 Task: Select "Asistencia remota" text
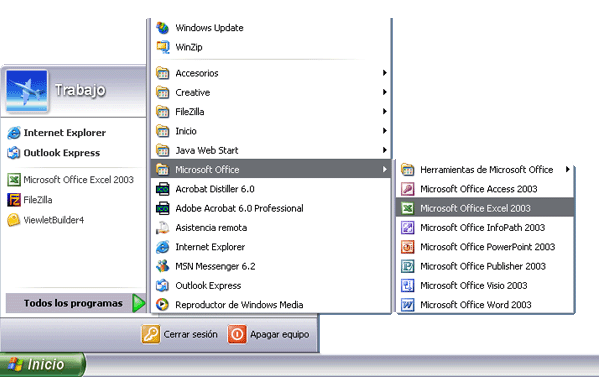pos(211,228)
